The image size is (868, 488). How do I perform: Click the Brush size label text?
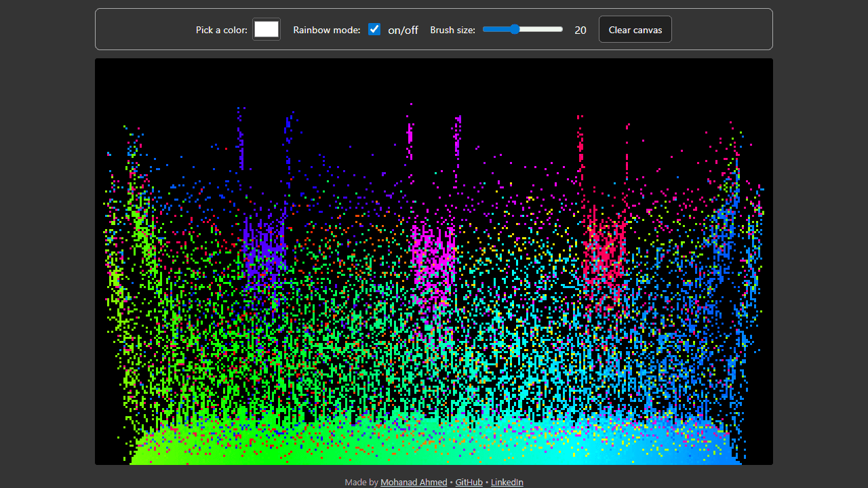tap(453, 30)
